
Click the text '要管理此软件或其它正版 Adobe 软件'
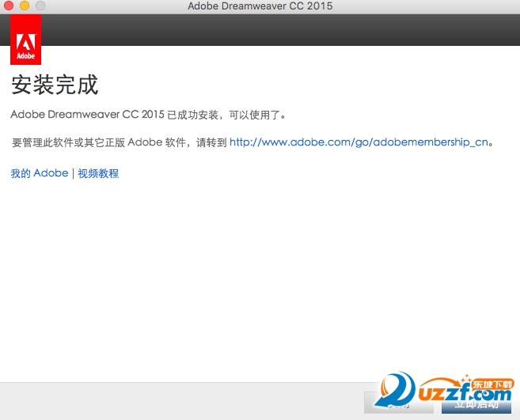98,142
